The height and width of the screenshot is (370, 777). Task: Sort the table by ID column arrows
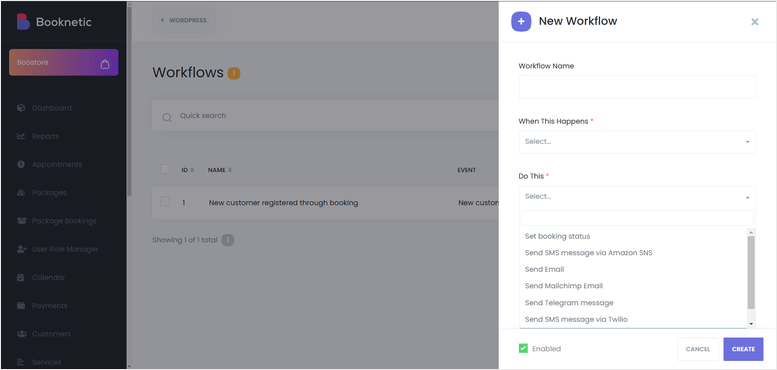click(x=192, y=170)
